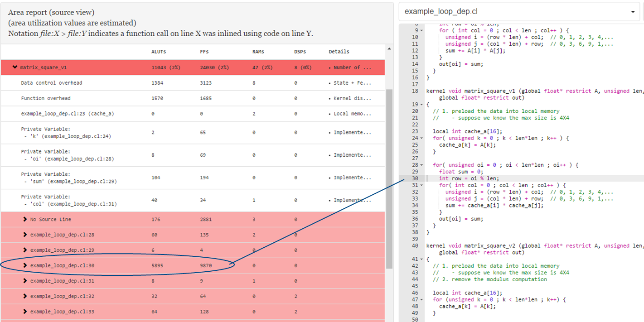Click the FFs column header

pos(203,52)
